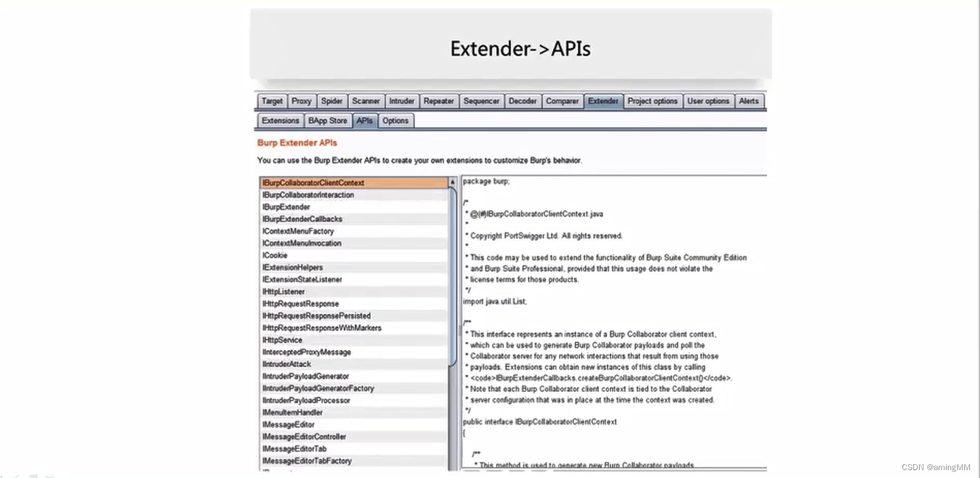Screen dimensions: 980x478
Task: Open IBurpExtenderCallbacks in the list
Action: click(354, 219)
